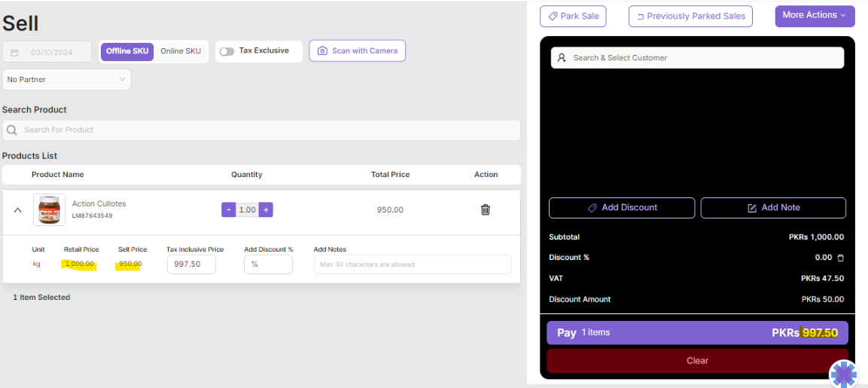Open the date picker calendar field

click(47, 52)
